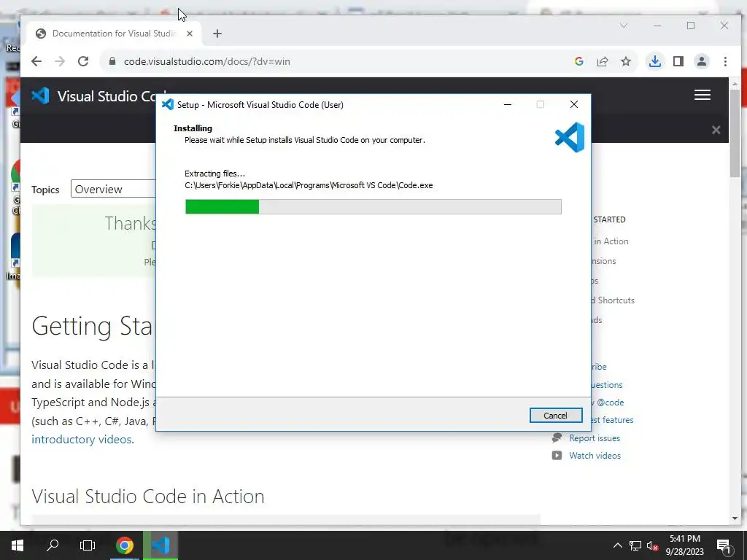Open Windows taskbar search
Image resolution: width=747 pixels, height=560 pixels.
53,545
